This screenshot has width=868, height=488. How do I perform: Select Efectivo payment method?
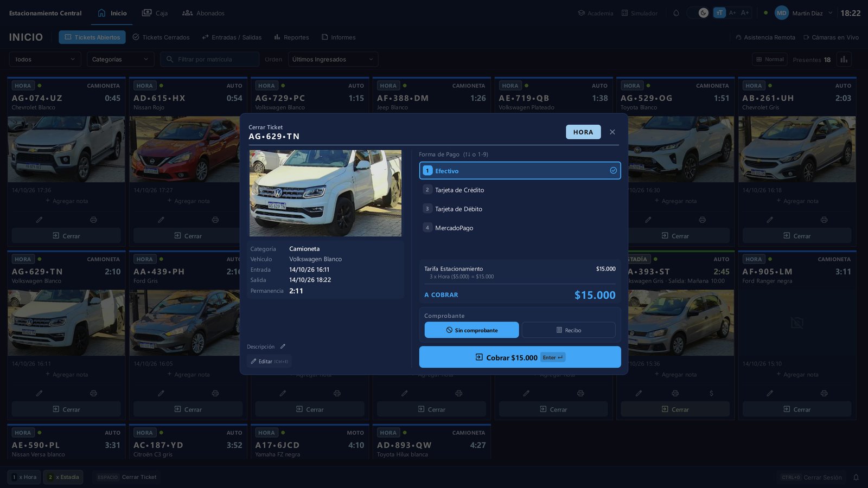(520, 171)
